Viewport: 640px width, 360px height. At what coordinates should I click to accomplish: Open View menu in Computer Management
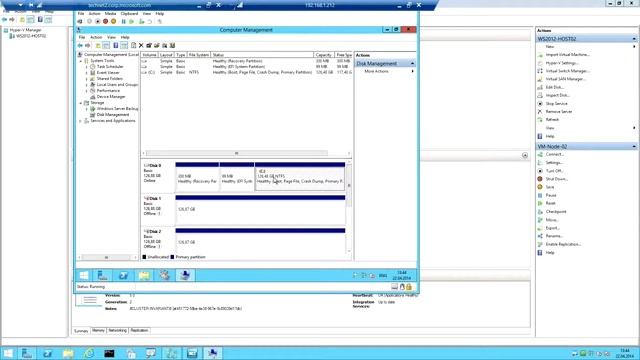click(111, 37)
